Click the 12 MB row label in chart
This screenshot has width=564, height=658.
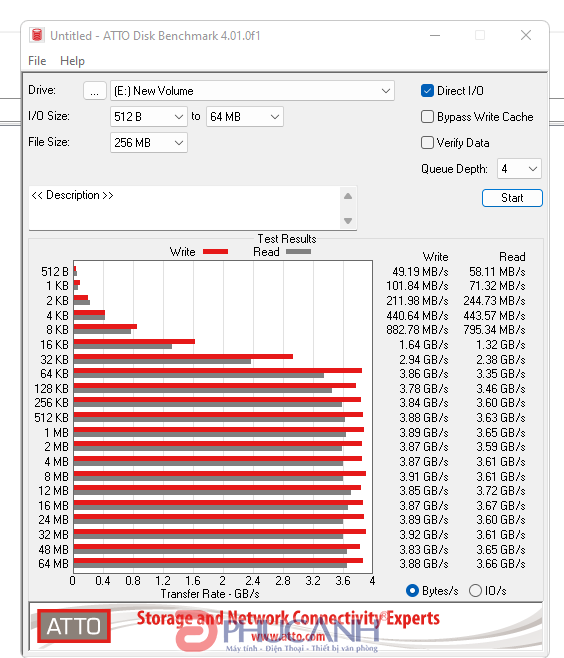[x=53, y=491]
